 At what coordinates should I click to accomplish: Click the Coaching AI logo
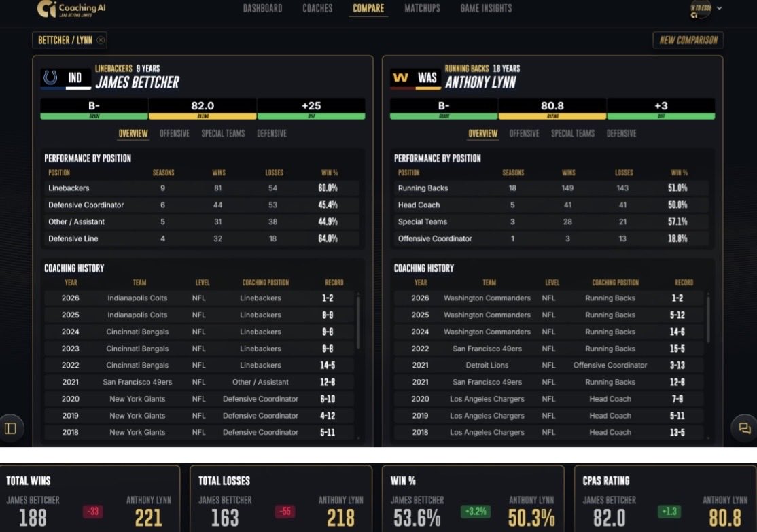tap(71, 9)
